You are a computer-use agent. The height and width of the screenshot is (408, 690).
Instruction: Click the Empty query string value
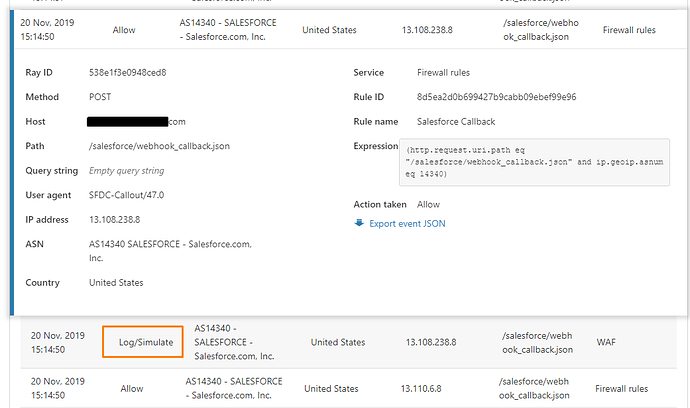point(126,171)
